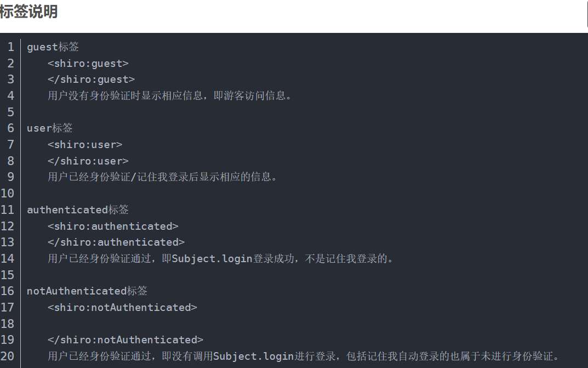Screen dimensions: 588x368
Task: Click the 游客访问信息 description line
Action: tap(170, 95)
